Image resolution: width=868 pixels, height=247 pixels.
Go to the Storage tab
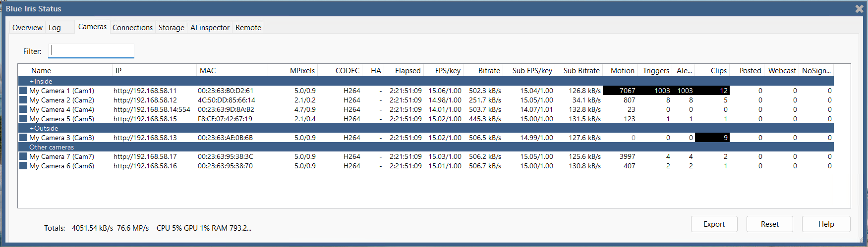pyautogui.click(x=172, y=28)
